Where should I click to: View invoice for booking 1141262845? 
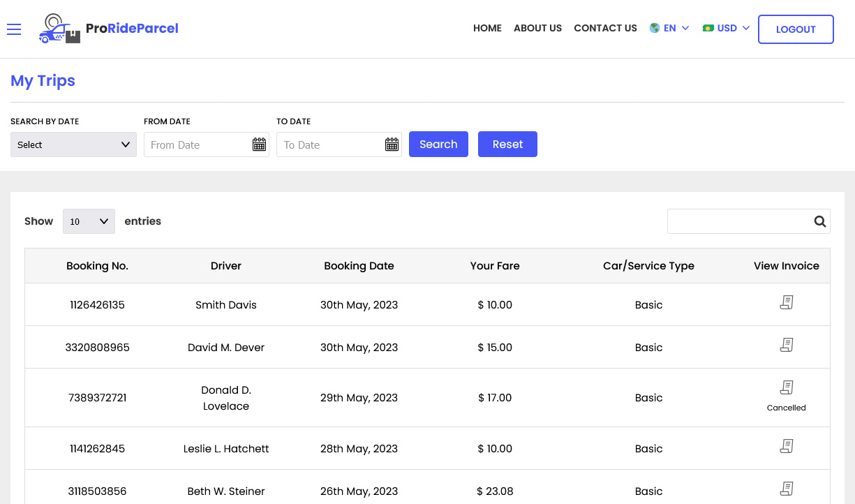tap(787, 446)
